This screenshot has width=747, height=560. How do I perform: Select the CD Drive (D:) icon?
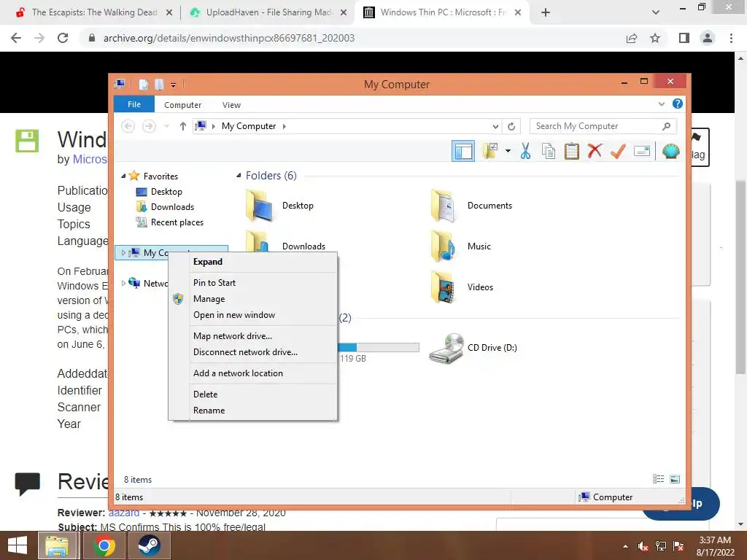(x=446, y=348)
